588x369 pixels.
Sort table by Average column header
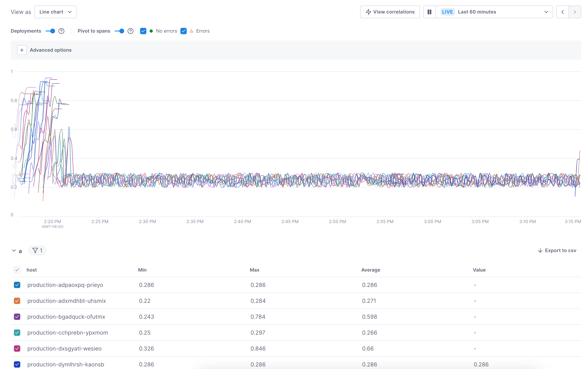tap(370, 270)
